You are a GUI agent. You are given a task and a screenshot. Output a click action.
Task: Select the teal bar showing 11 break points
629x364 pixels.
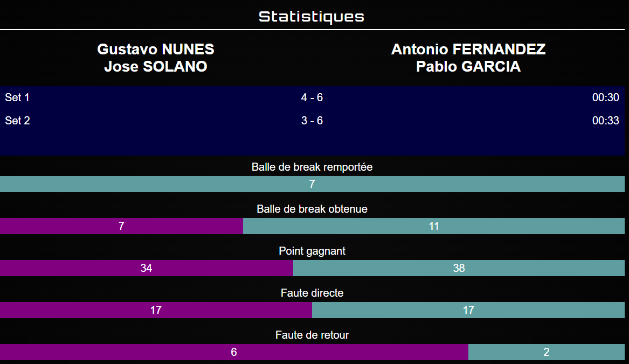[434, 226]
